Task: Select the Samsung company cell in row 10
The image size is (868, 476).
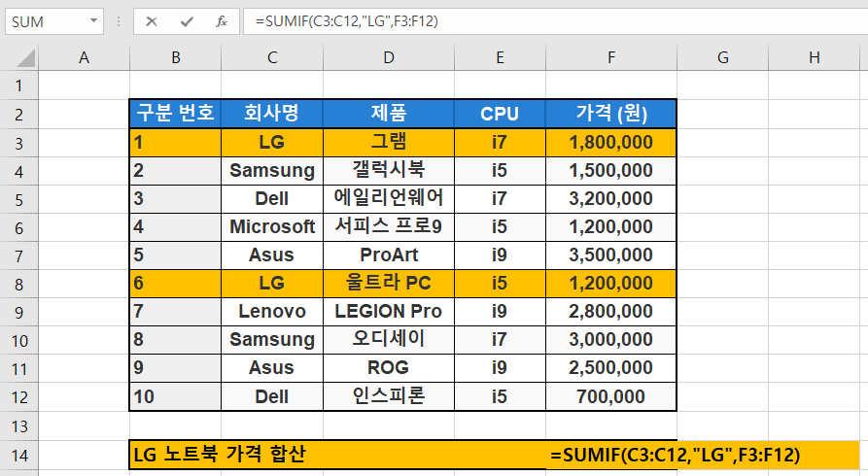Action: [272, 340]
